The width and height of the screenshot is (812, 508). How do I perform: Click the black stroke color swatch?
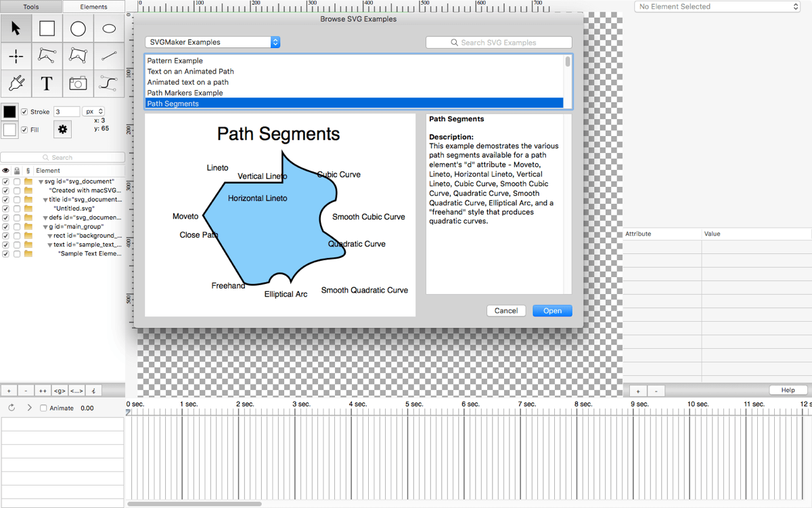pos(9,112)
